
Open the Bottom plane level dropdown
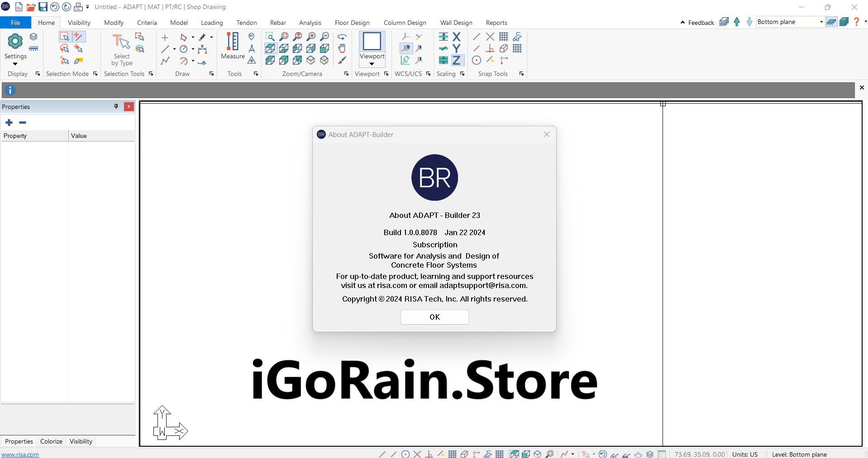(x=821, y=22)
